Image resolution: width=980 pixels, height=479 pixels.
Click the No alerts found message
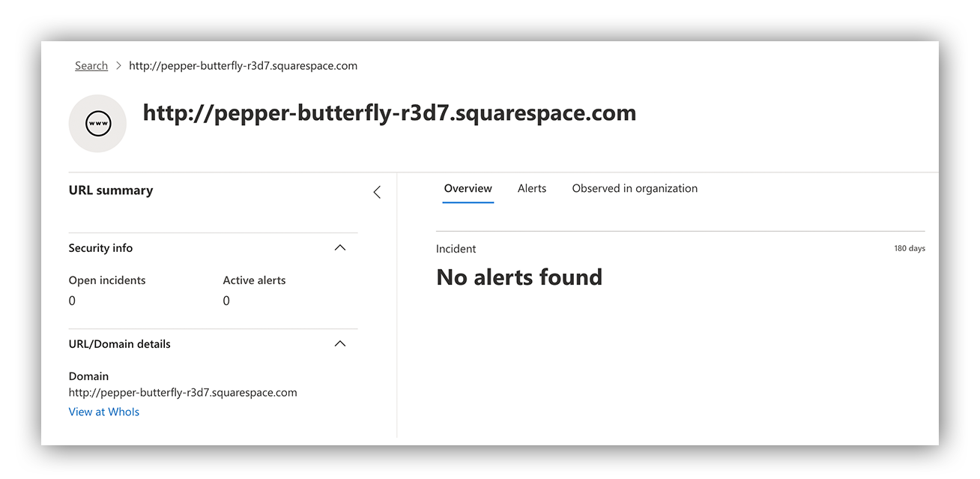tap(519, 277)
